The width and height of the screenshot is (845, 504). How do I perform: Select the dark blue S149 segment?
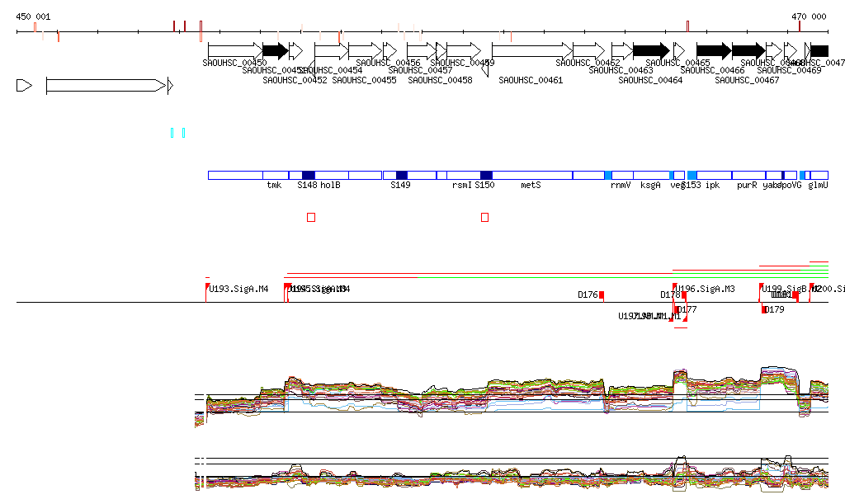(402, 176)
